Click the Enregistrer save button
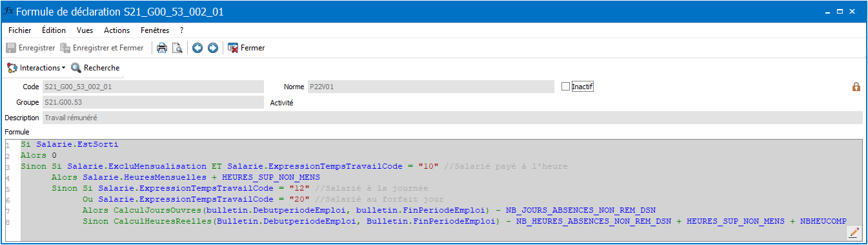 (30, 48)
